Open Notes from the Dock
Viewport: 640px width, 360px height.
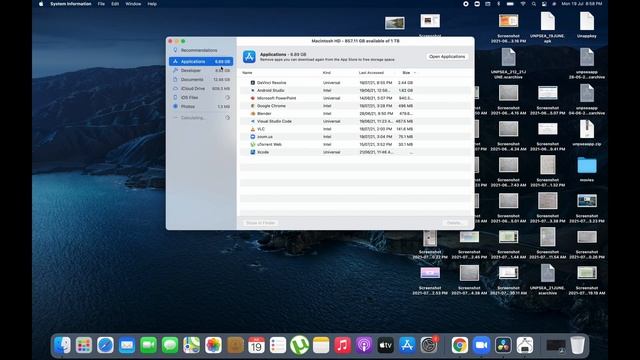click(321, 345)
